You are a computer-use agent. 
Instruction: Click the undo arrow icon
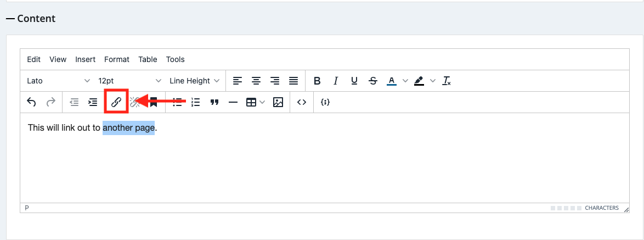pyautogui.click(x=32, y=102)
